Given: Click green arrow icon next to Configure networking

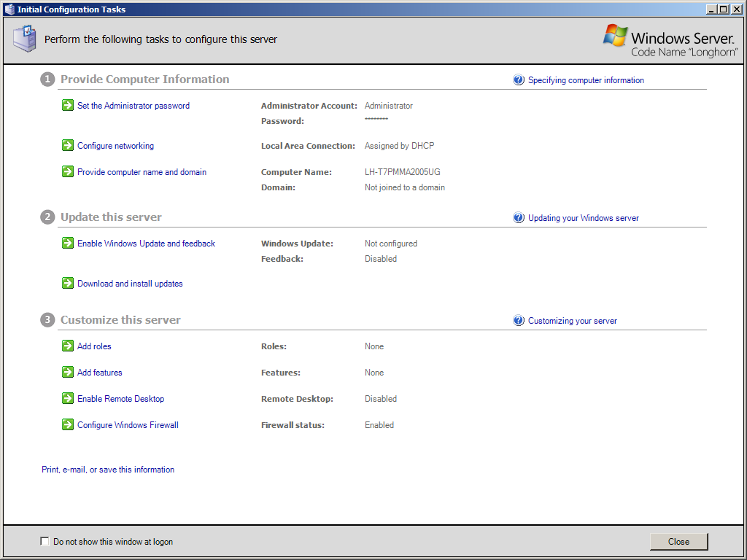Looking at the screenshot, I should [68, 146].
